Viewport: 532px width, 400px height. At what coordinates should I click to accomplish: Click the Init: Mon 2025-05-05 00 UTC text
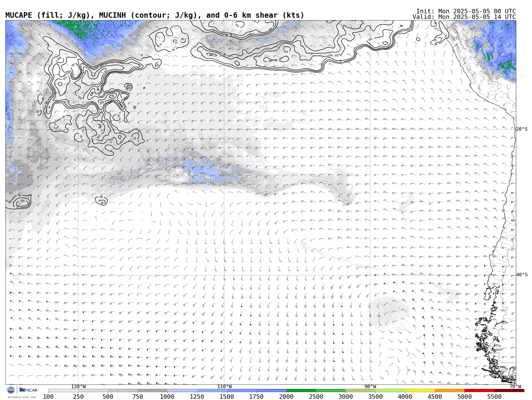pyautogui.click(x=466, y=11)
